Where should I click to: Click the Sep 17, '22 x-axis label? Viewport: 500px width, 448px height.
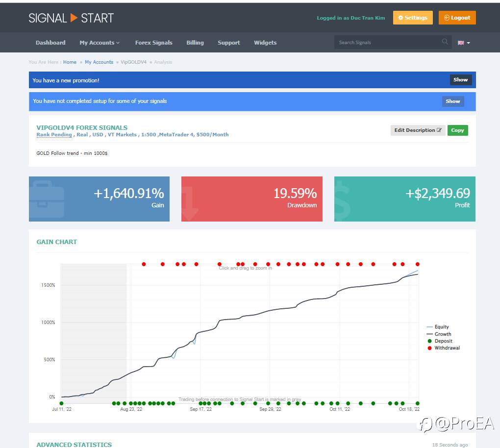(200, 409)
